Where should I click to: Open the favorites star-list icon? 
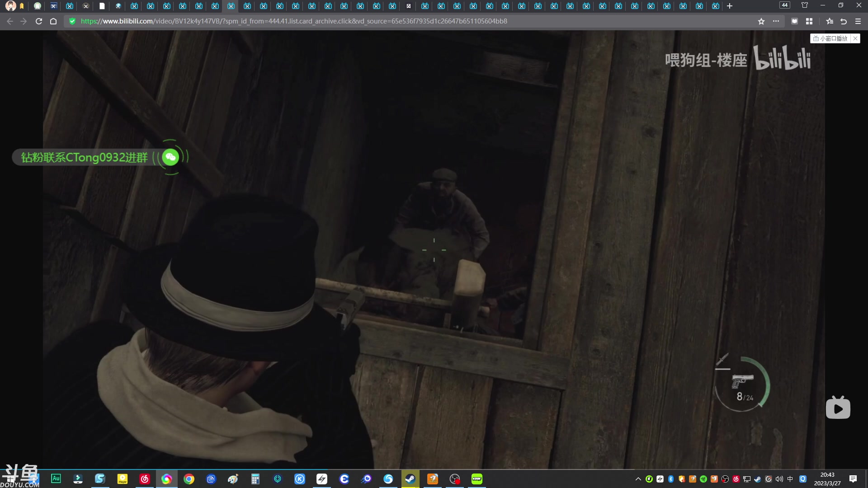tap(829, 21)
